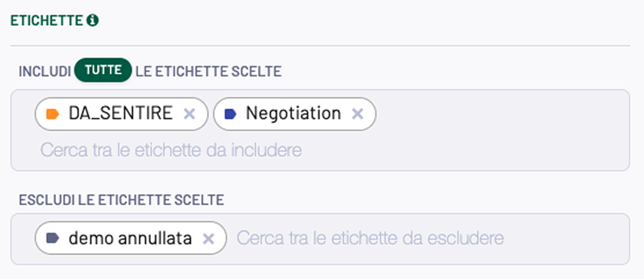
Task: Open the info icon next to ETICHETTE
Action: point(93,20)
